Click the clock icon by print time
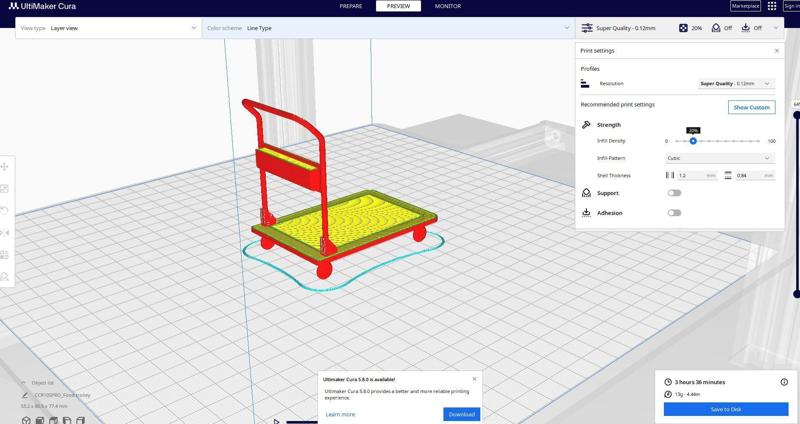 668,382
